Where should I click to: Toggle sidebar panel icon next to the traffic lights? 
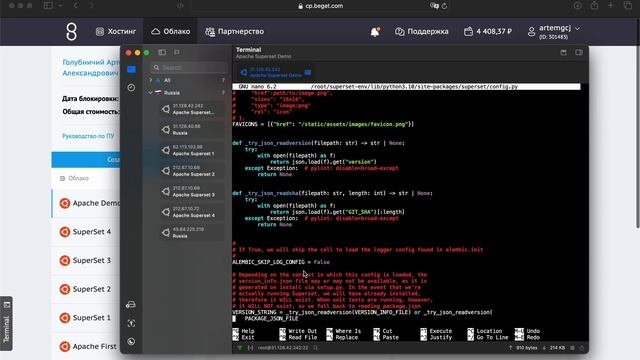(162, 52)
